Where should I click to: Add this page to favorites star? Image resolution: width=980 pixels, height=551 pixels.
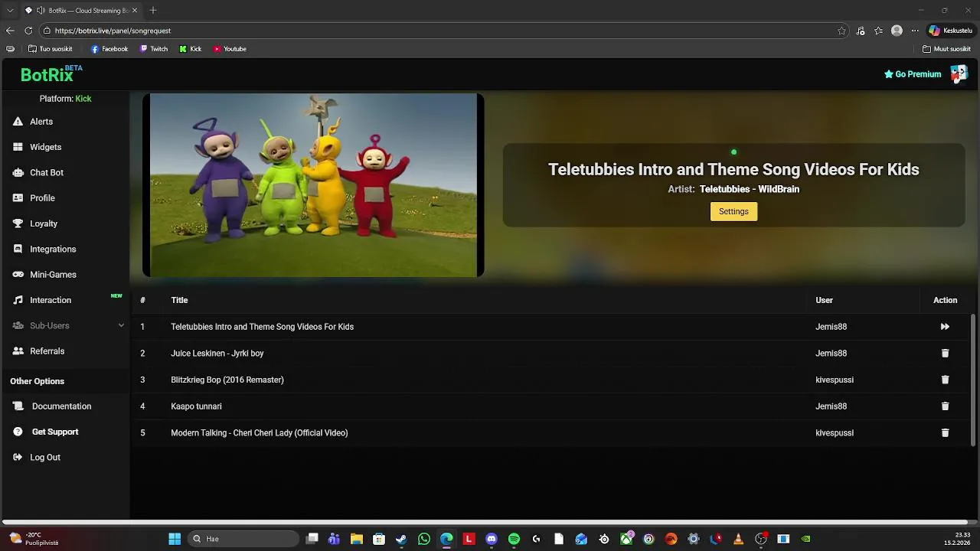click(x=841, y=31)
